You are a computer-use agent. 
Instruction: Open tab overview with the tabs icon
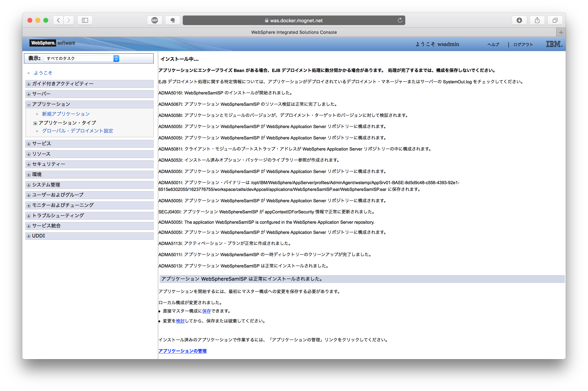point(555,20)
